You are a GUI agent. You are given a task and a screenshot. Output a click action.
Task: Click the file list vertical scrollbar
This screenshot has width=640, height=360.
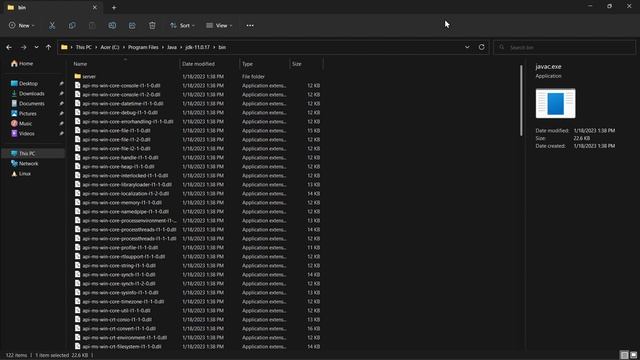(521, 100)
